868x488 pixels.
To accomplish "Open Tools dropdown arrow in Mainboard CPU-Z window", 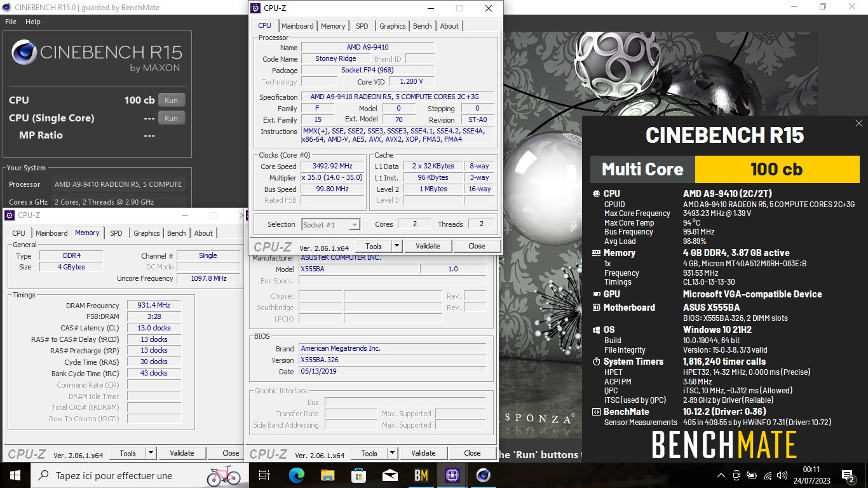I will click(x=392, y=453).
